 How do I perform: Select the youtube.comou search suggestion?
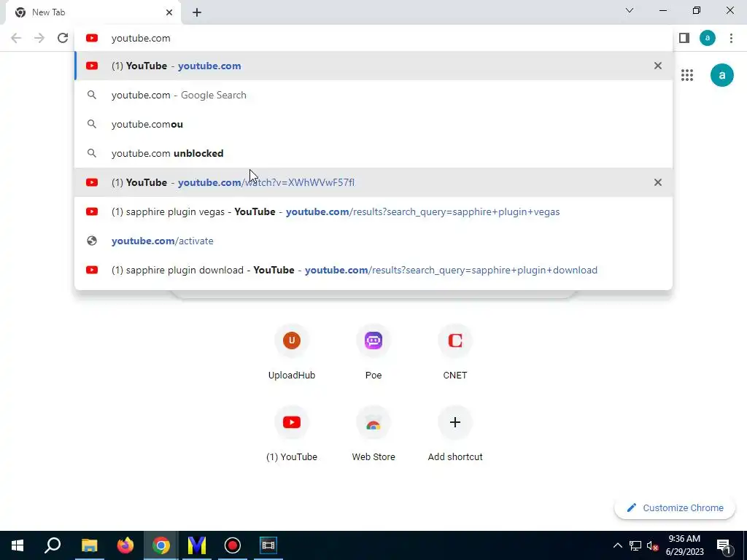373,124
